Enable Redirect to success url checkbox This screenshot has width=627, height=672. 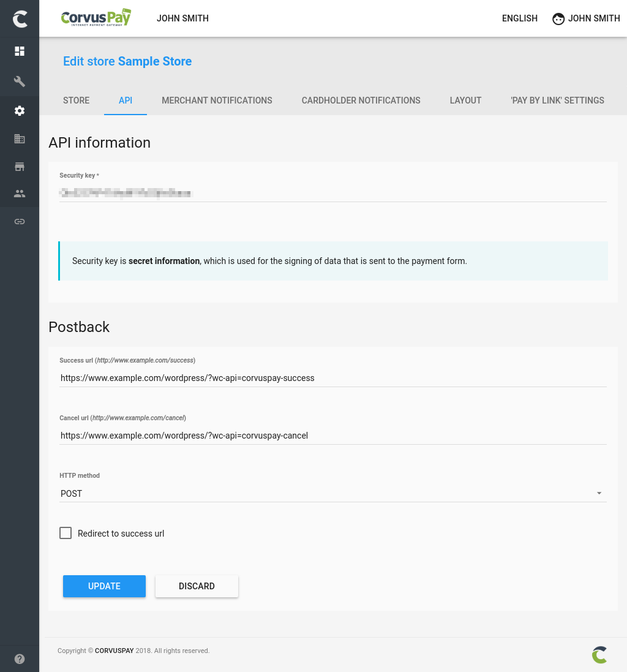66,533
